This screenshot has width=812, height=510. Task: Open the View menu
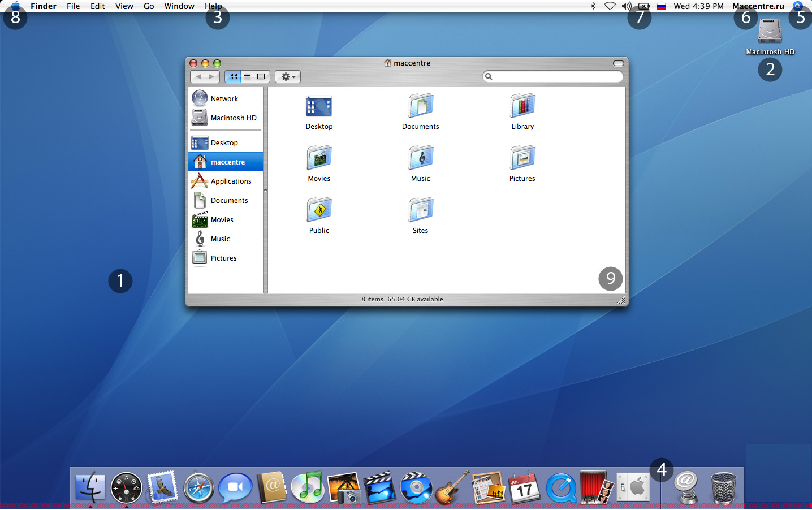coord(124,6)
